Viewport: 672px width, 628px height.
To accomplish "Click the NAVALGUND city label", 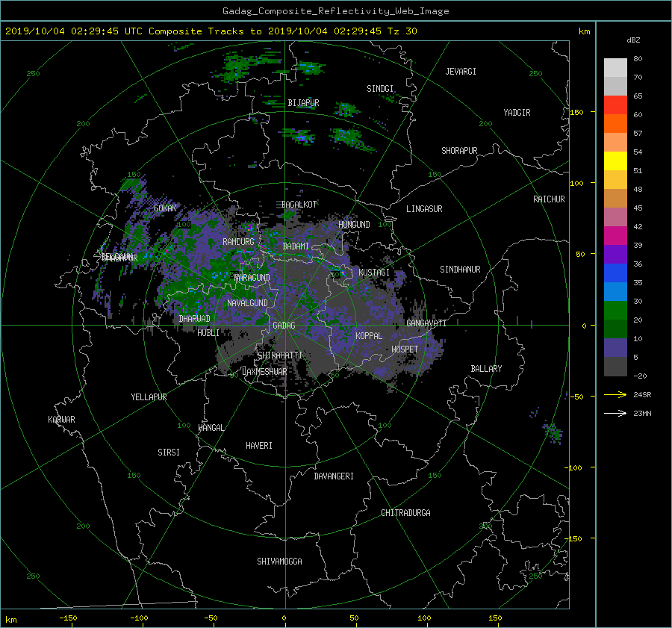I will click(247, 303).
